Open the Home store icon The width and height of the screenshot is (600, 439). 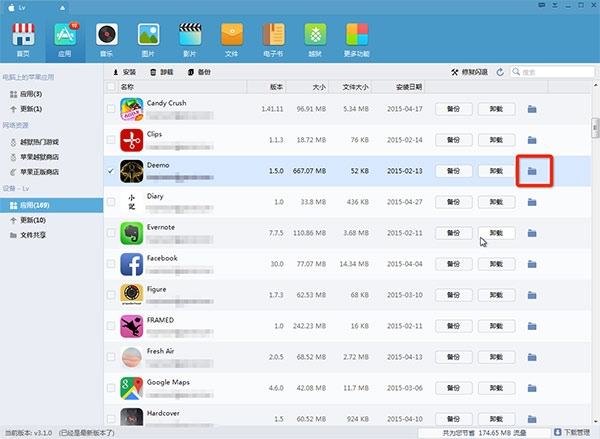tap(23, 35)
